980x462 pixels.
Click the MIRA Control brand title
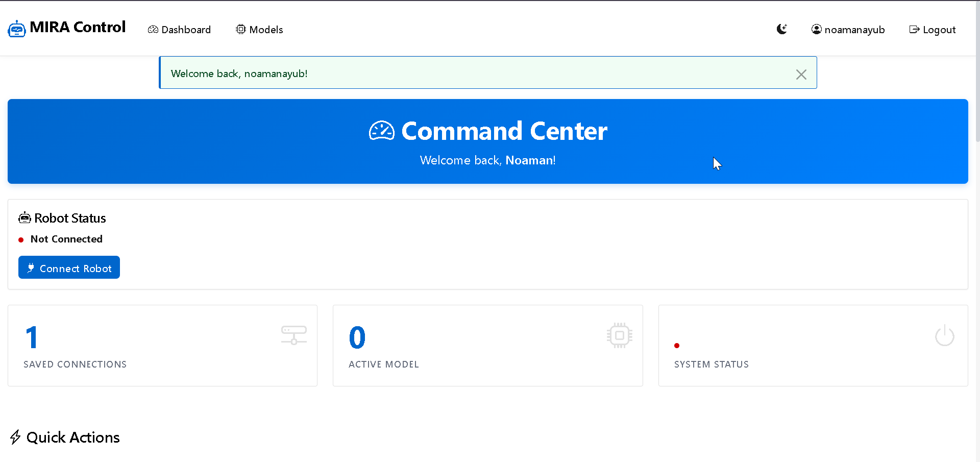[78, 27]
